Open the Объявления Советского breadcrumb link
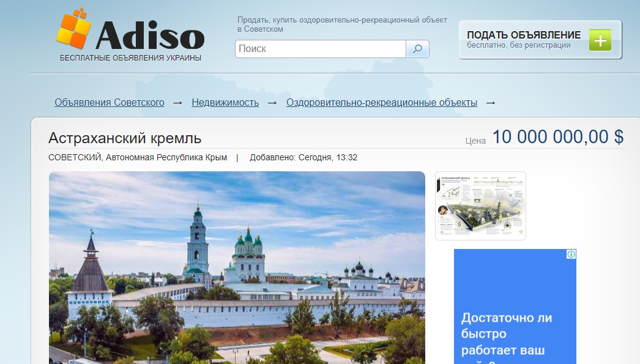Image resolution: width=640 pixels, height=364 pixels. pyautogui.click(x=110, y=103)
